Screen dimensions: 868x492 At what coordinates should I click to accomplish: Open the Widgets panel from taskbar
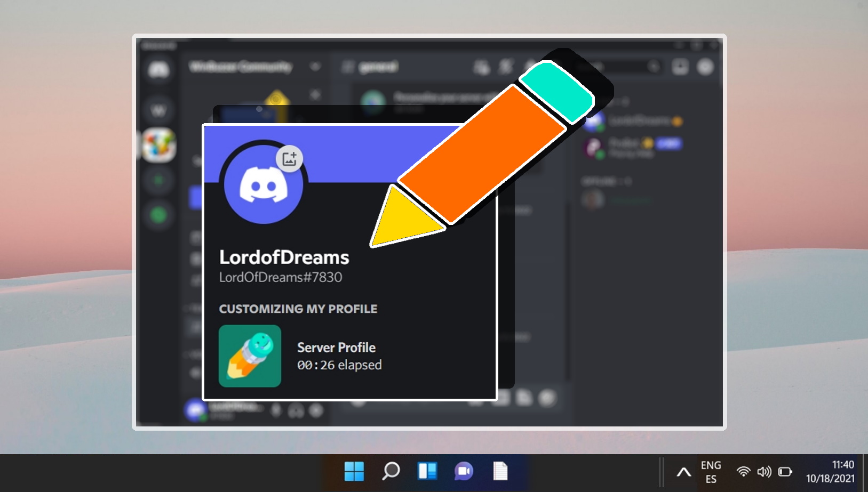427,471
